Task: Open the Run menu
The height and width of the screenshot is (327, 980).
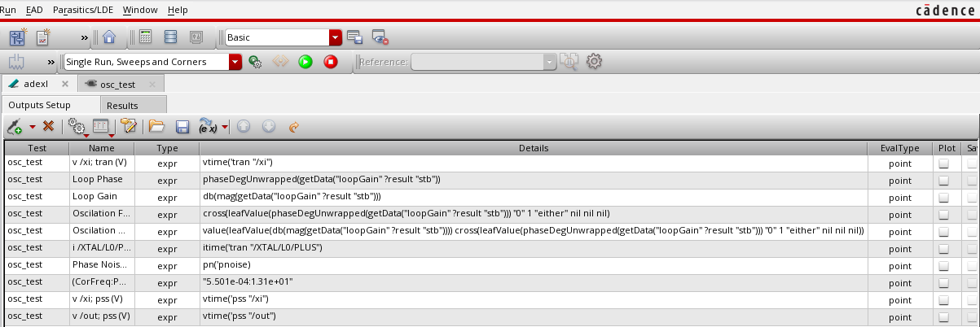Action: 7,10
